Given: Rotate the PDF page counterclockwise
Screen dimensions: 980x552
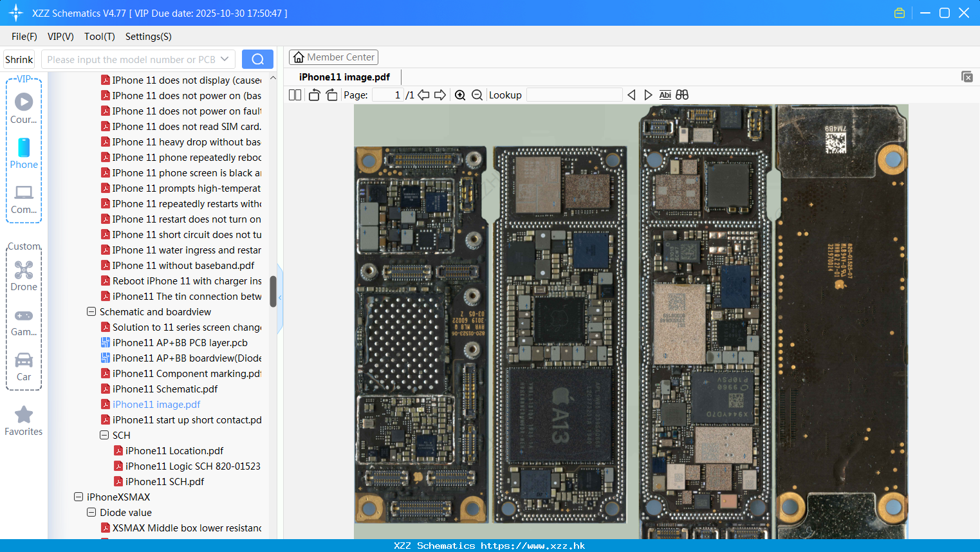Looking at the screenshot, I should pos(314,95).
